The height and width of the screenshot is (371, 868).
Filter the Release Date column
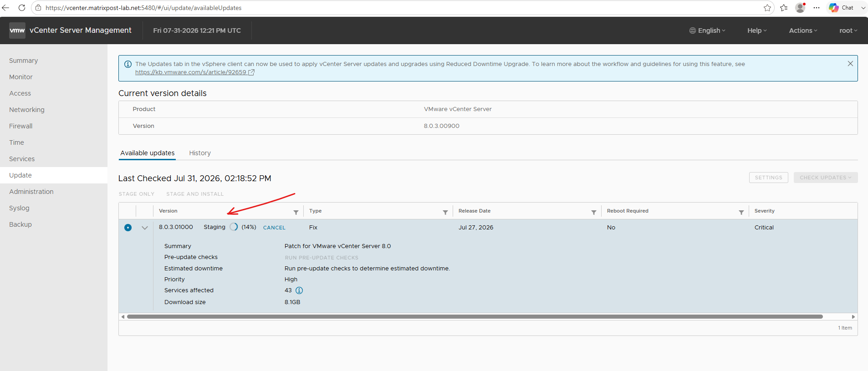(594, 212)
